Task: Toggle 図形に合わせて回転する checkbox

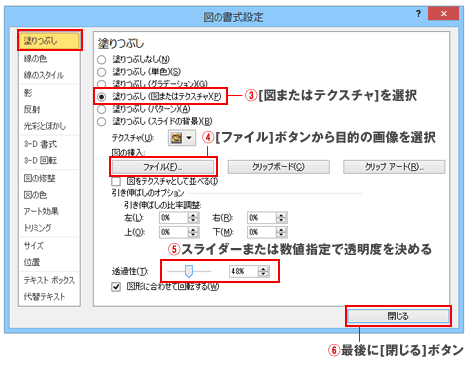Action: click(116, 287)
